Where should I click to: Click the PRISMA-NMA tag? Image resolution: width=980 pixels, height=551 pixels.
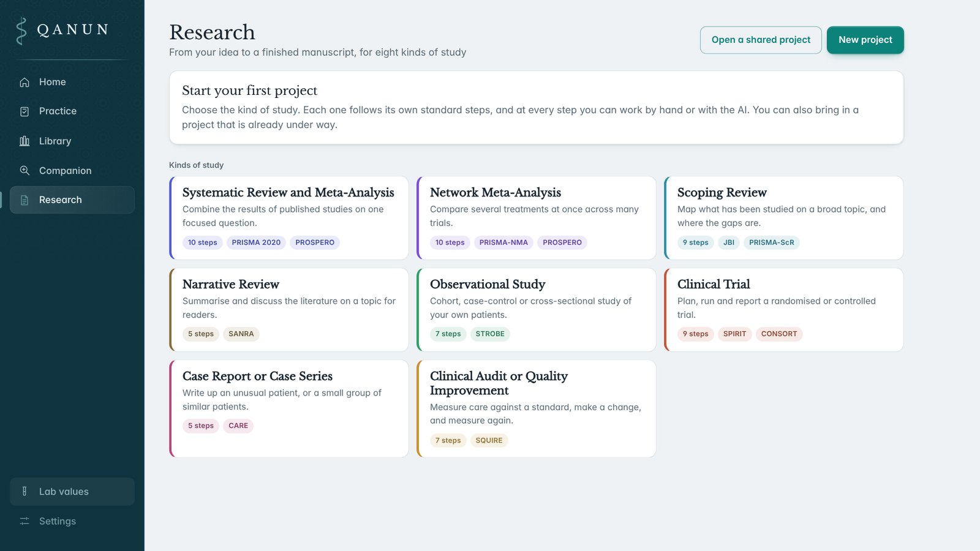pos(503,242)
